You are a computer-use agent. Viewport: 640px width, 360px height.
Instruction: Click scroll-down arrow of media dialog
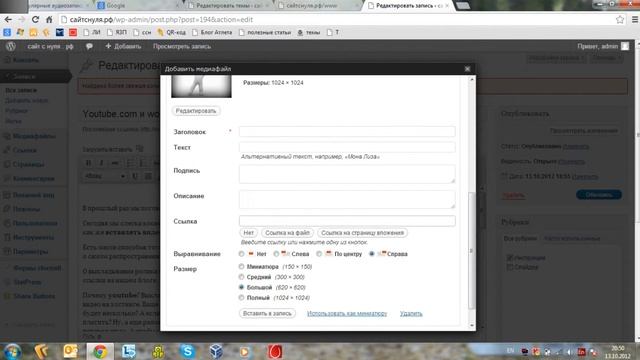coord(472,325)
